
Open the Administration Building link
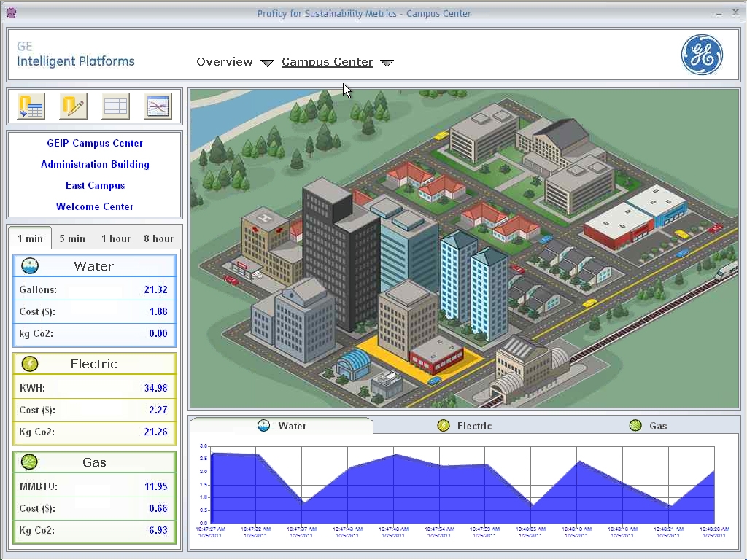click(95, 164)
